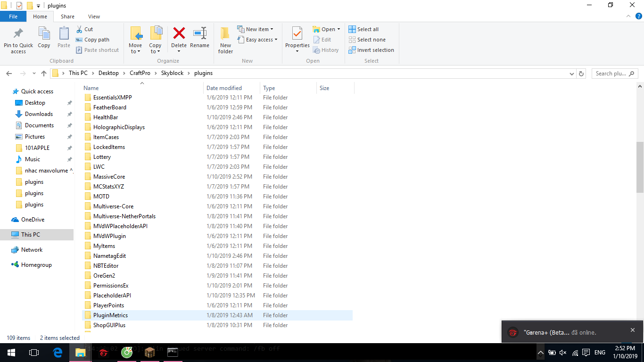Click the red Delete icon in ribbon
The image size is (644, 362).
pyautogui.click(x=179, y=34)
